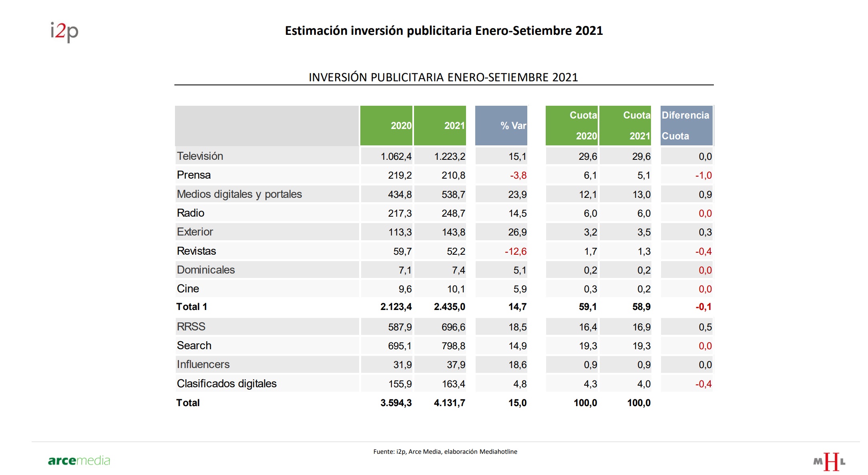Select the Total 1 row label

click(192, 307)
